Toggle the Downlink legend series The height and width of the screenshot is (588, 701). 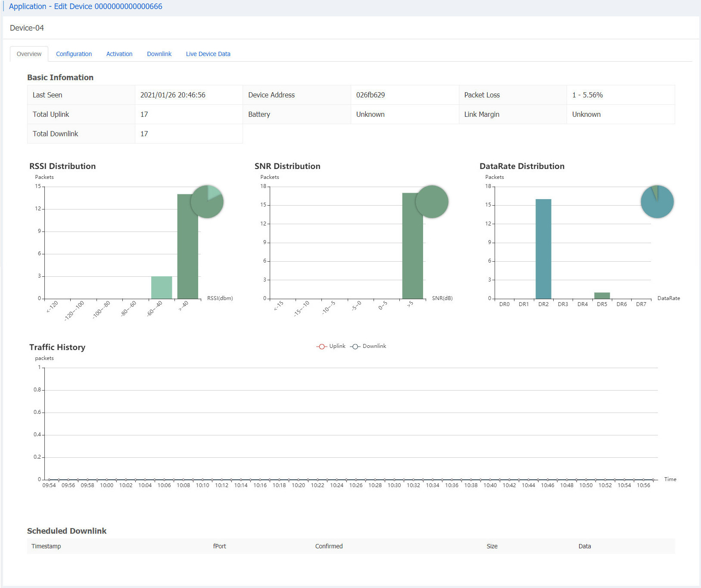(368, 346)
